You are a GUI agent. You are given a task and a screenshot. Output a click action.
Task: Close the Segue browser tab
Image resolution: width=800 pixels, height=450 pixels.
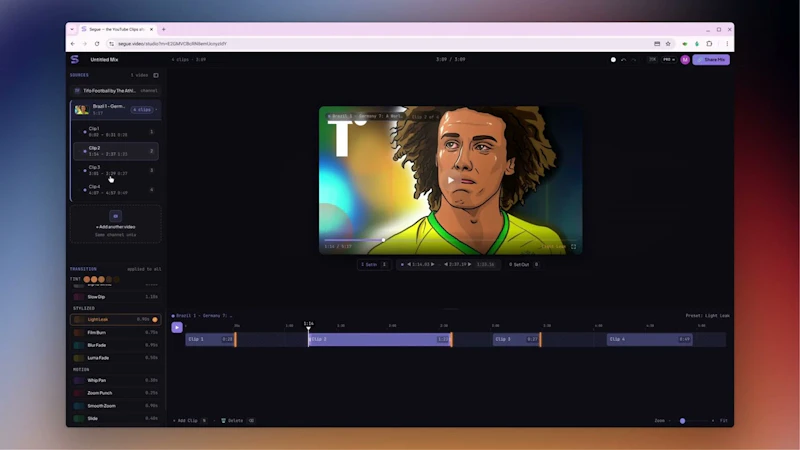pos(152,30)
